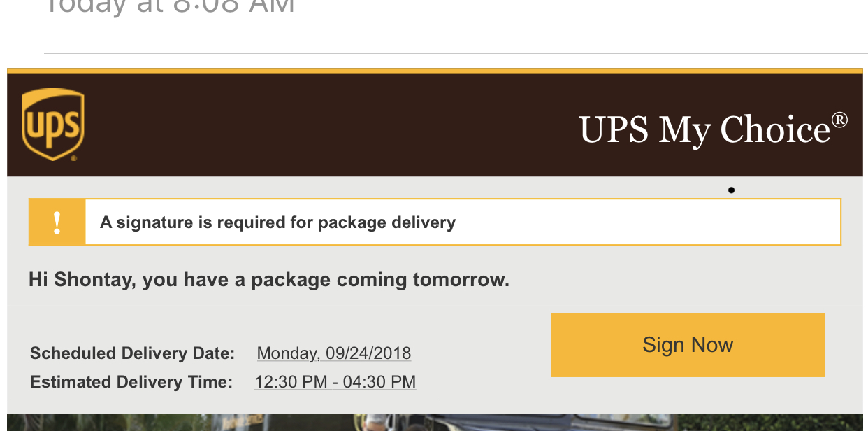Click the yellow exclamation warning icon
Screen dimensions: 868x431
coord(57,222)
